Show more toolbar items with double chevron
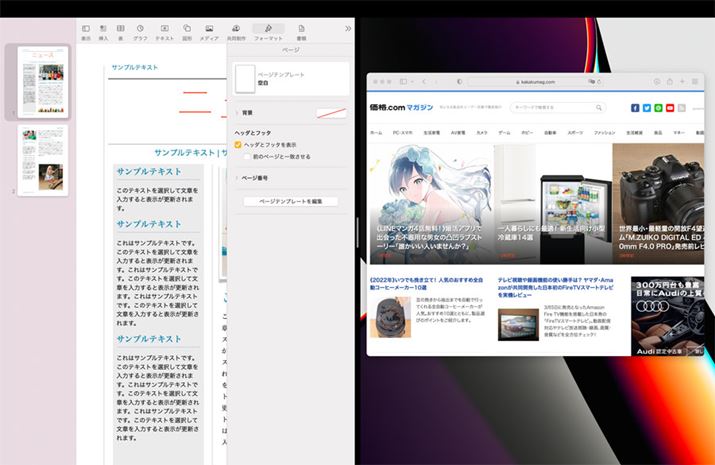 pos(347,29)
